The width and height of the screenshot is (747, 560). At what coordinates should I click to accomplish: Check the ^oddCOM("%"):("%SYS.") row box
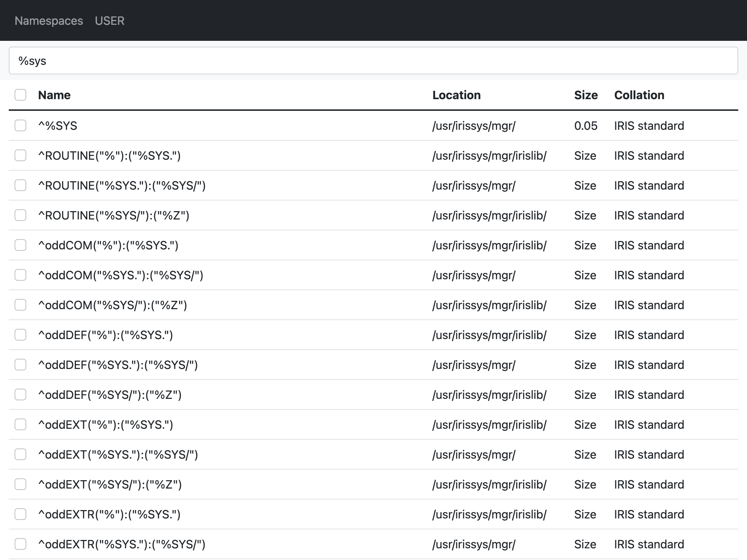point(20,245)
